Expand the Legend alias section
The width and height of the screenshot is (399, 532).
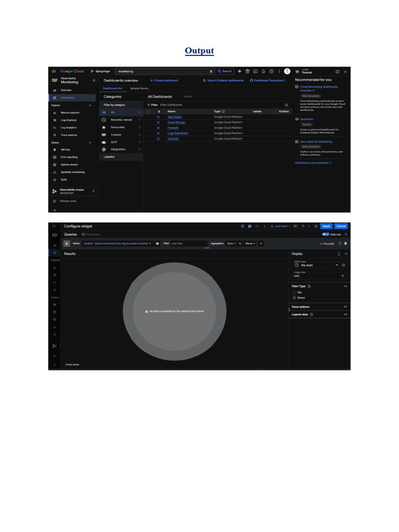320,314
